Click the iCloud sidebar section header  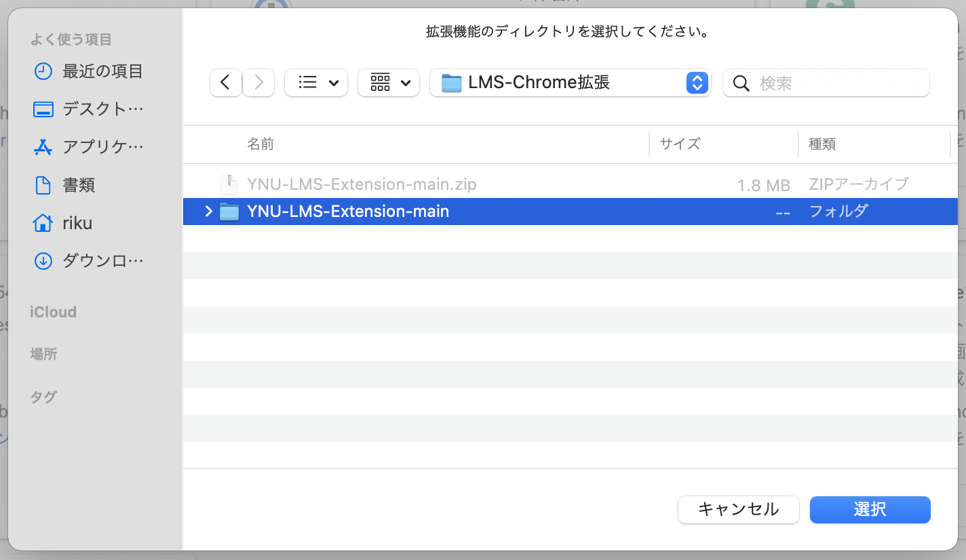point(53,313)
